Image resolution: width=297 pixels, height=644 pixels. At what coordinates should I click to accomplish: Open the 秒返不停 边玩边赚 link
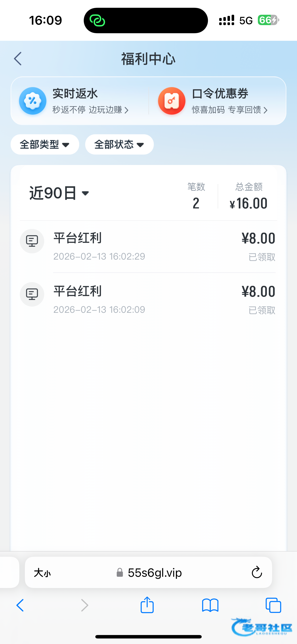[90, 110]
